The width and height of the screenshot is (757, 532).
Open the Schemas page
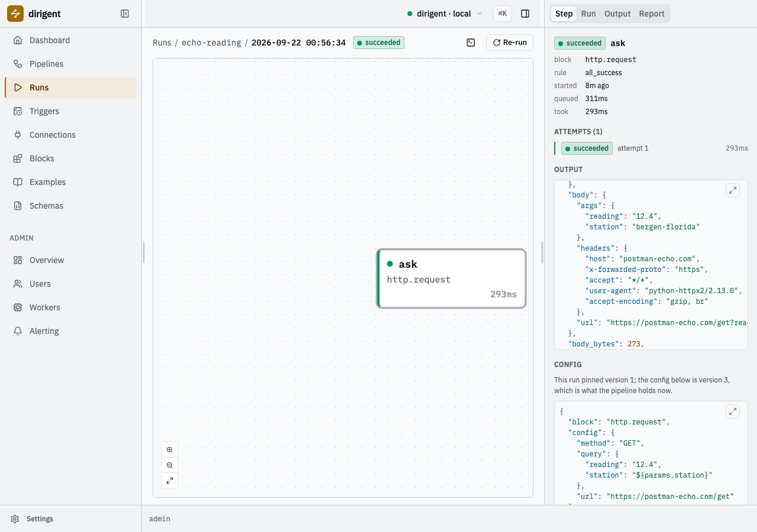click(70, 206)
